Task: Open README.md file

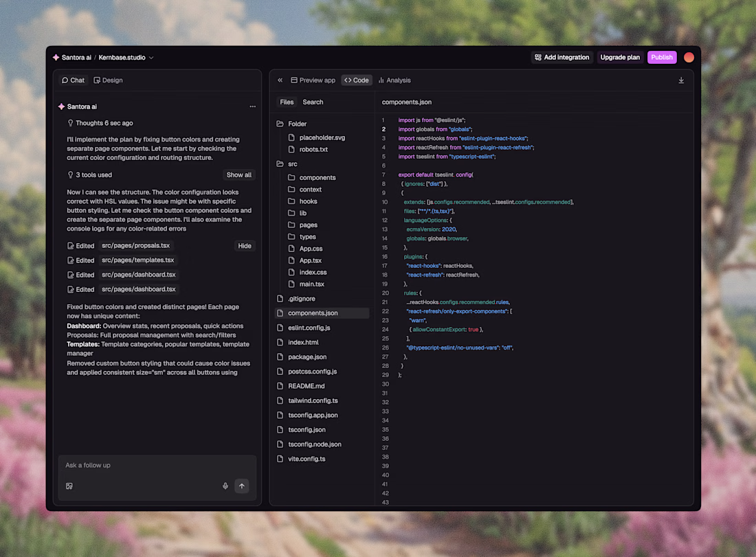Action: tap(301, 386)
